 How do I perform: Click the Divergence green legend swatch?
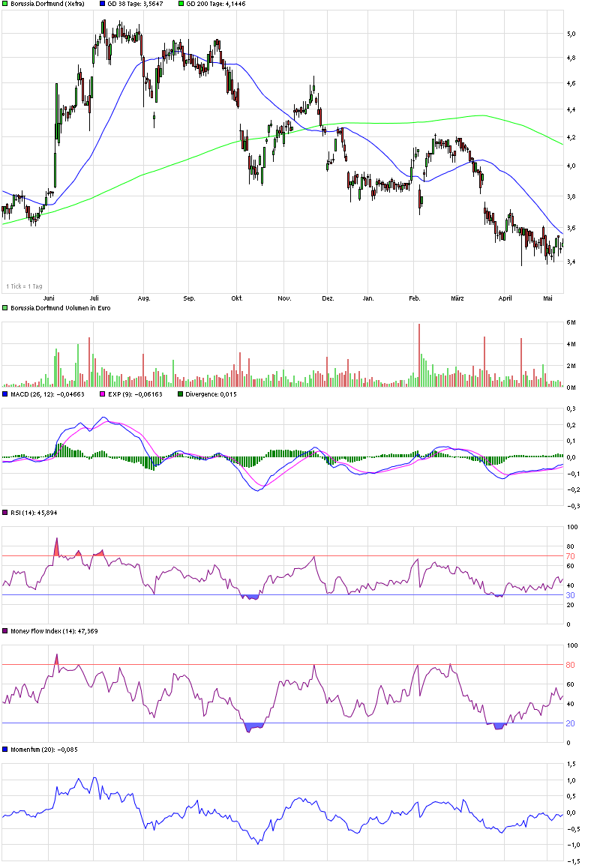point(180,394)
